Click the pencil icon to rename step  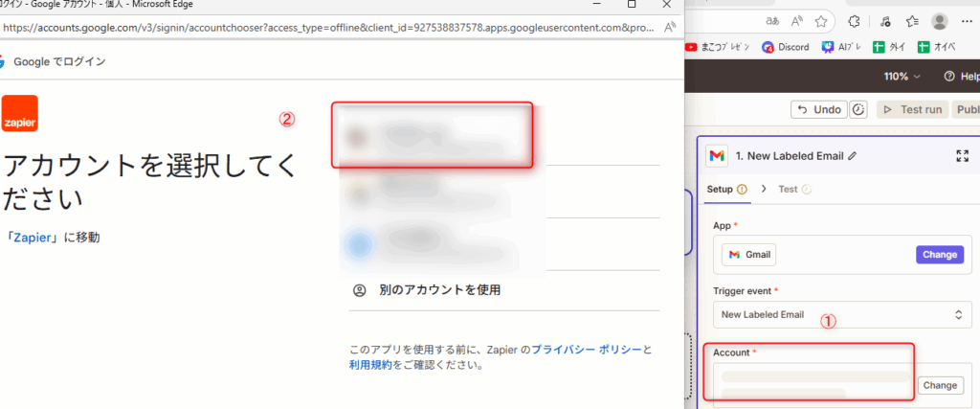(x=853, y=155)
